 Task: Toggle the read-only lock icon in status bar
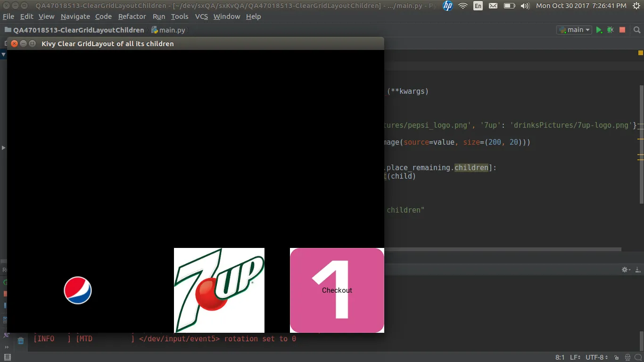617,357
